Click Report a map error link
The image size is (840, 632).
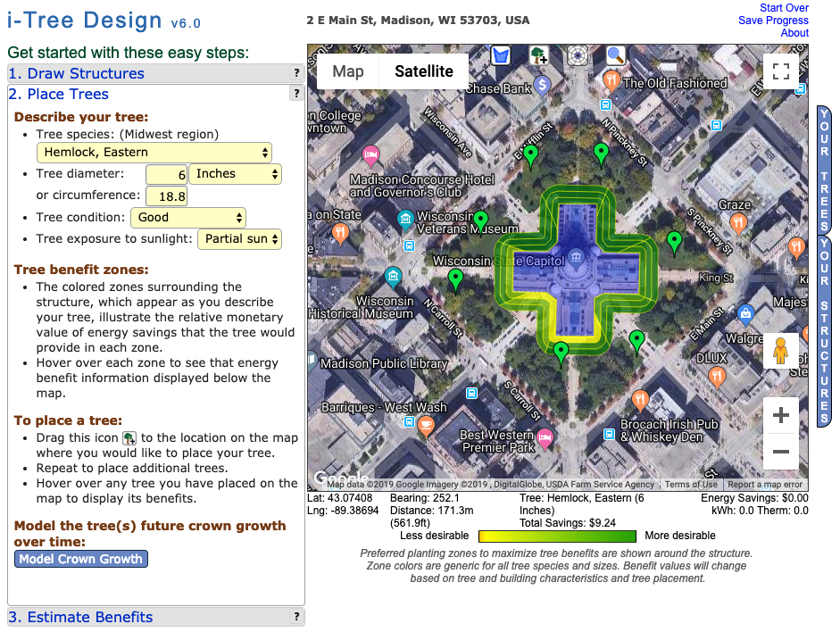(x=764, y=484)
